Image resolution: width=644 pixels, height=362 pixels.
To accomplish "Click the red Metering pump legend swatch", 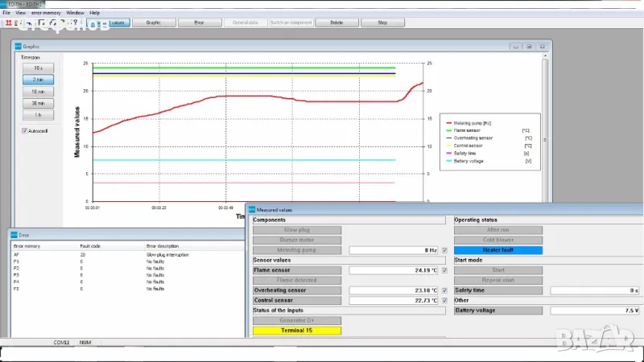I will (x=448, y=122).
